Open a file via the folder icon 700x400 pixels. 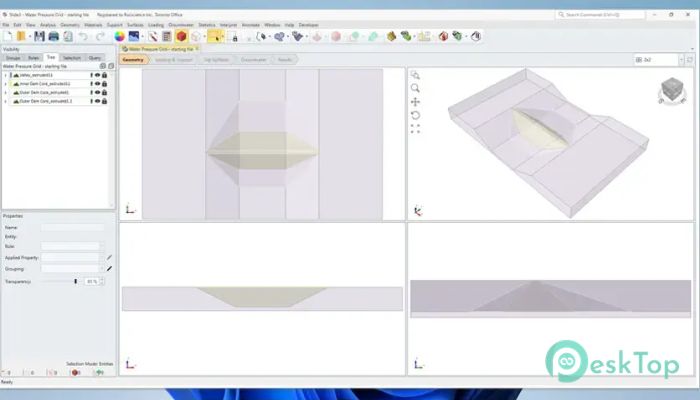[x=21, y=36]
